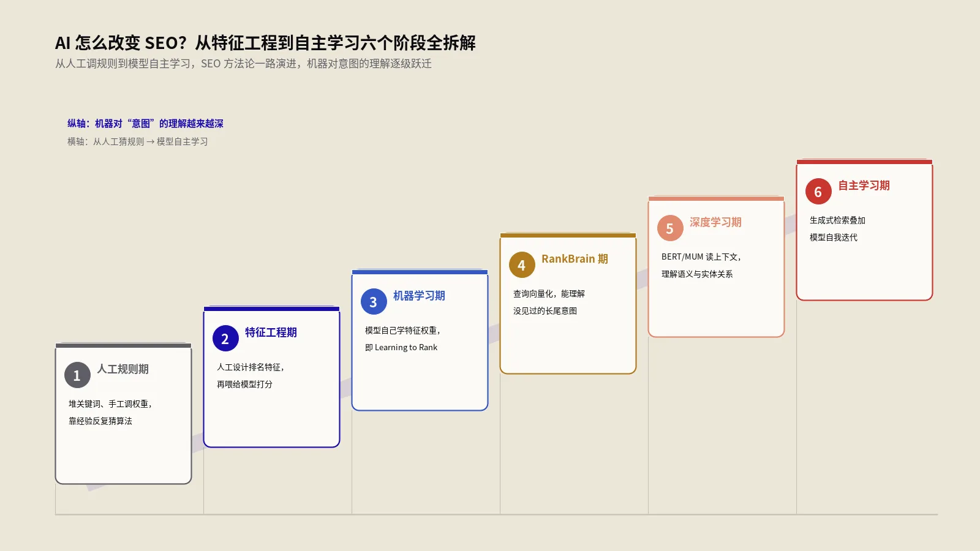The width and height of the screenshot is (980, 551).
Task: Click the line 再喂给模型打分
Action: [244, 384]
